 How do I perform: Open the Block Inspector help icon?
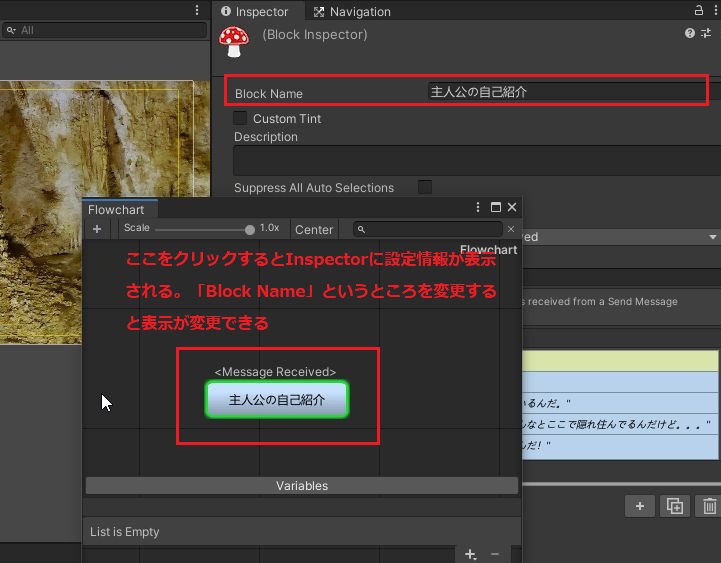coord(689,33)
